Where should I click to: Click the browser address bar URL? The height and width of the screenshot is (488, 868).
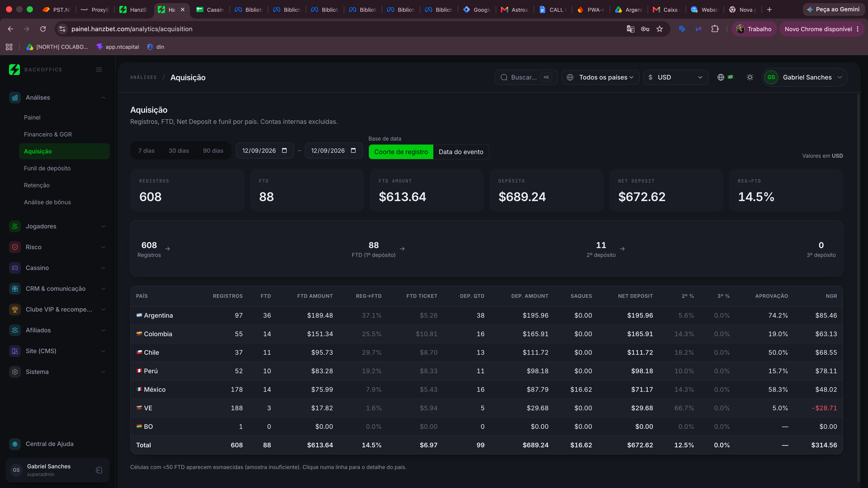tap(132, 29)
